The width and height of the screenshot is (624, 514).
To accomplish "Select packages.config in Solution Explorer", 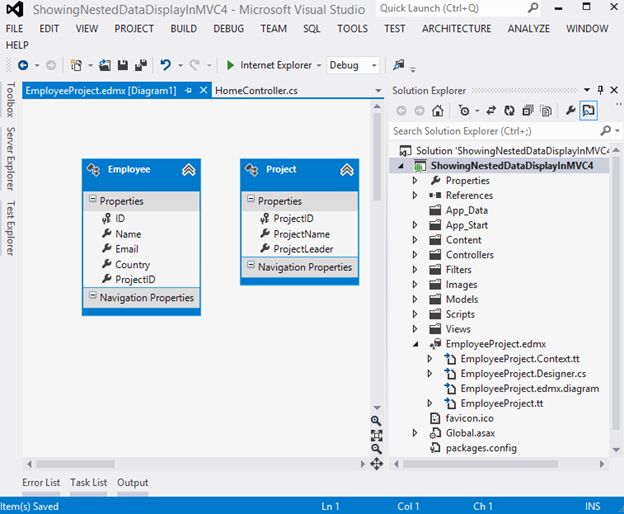I will (481, 448).
